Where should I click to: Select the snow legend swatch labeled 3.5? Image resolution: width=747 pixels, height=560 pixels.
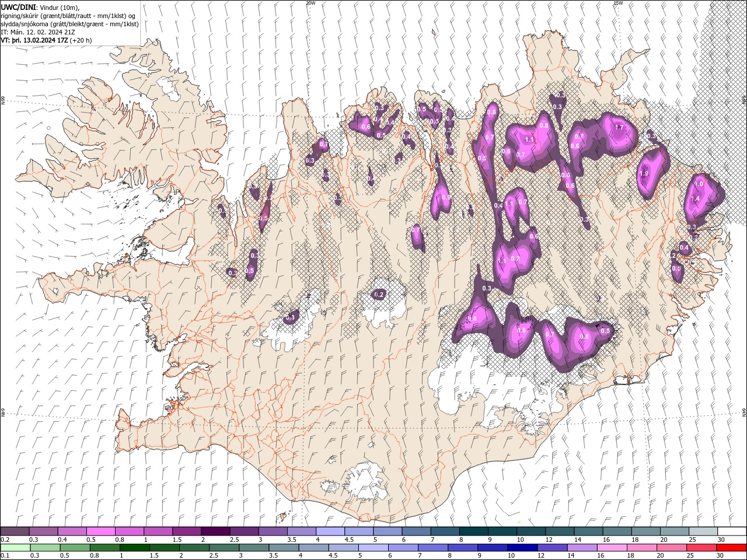(x=302, y=531)
